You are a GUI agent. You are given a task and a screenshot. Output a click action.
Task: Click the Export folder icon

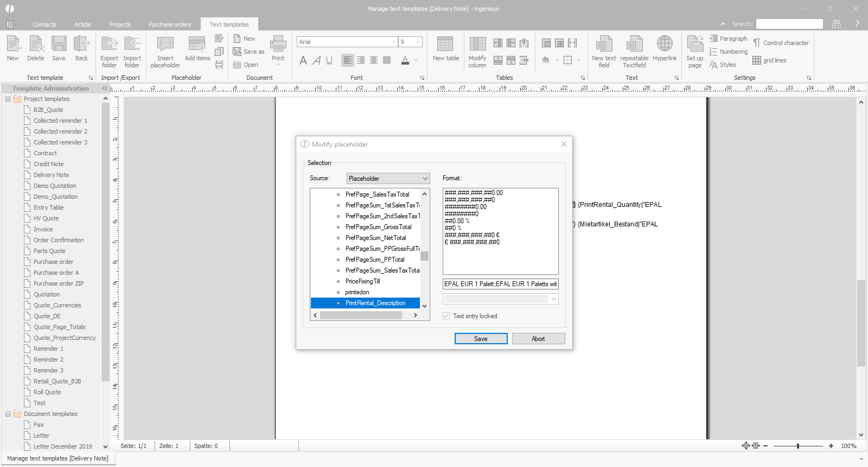(x=109, y=45)
